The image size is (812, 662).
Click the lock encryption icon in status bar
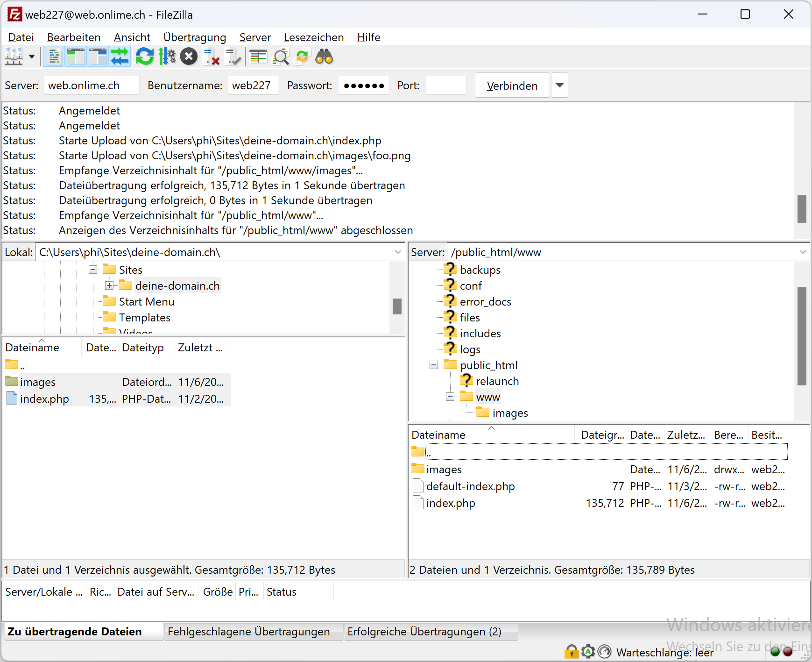(571, 651)
